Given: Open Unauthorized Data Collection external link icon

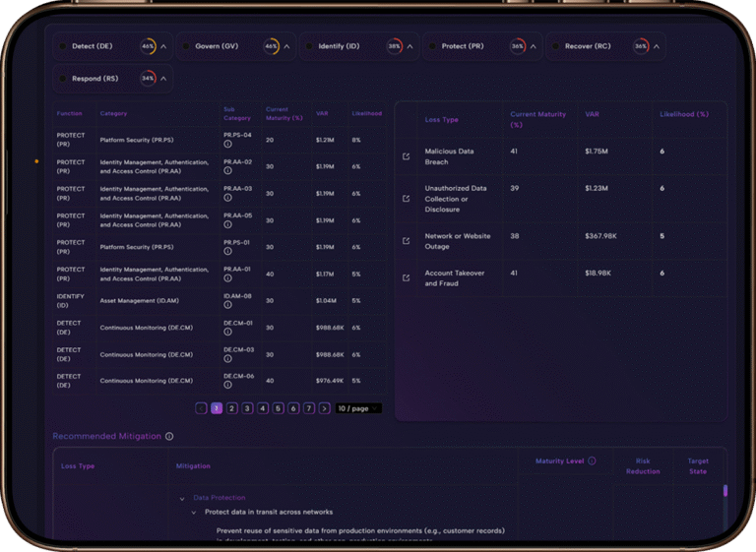Looking at the screenshot, I should (x=407, y=199).
